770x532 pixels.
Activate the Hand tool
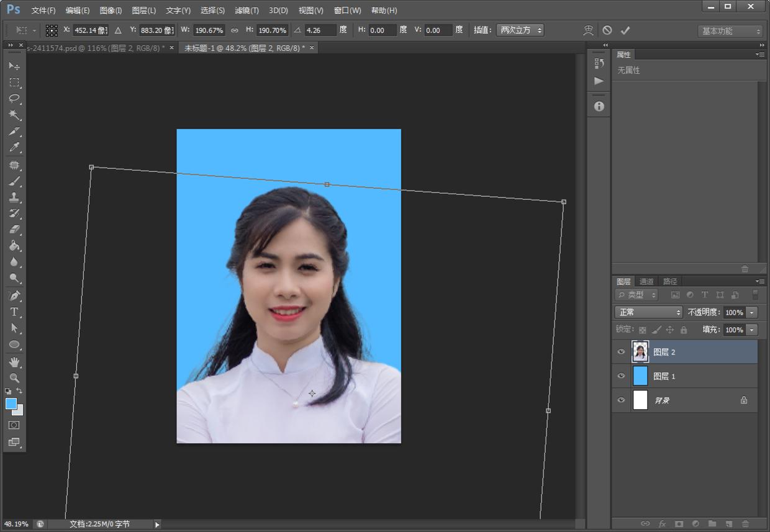(14, 361)
